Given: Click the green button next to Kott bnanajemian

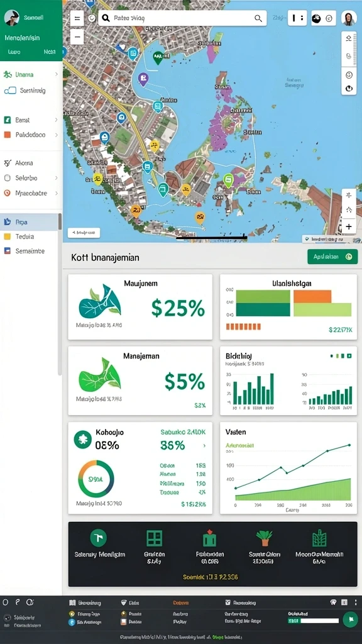Looking at the screenshot, I should tap(332, 257).
